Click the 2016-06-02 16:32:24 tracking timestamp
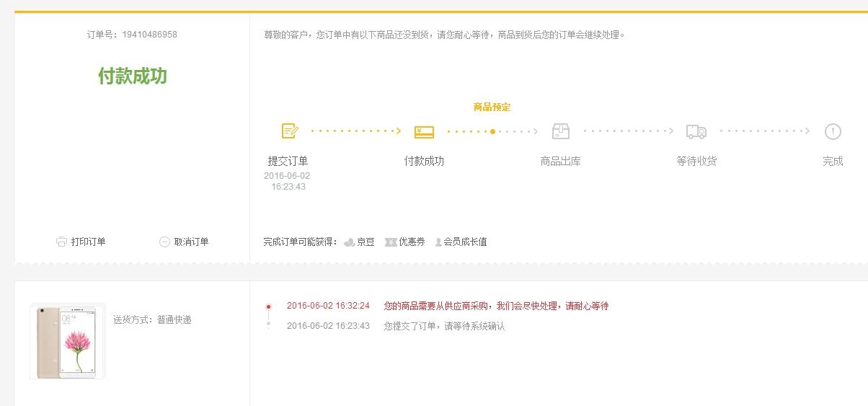Screen dimensions: 868x406 point(328,306)
